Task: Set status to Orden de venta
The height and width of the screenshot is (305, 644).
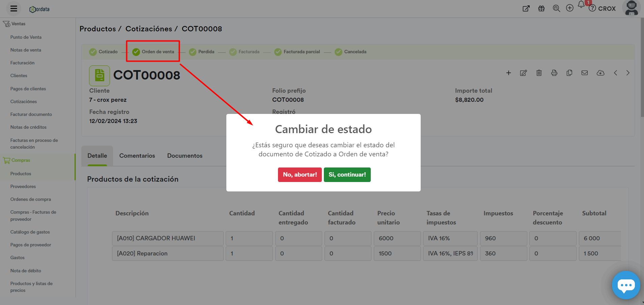Action: click(153, 52)
